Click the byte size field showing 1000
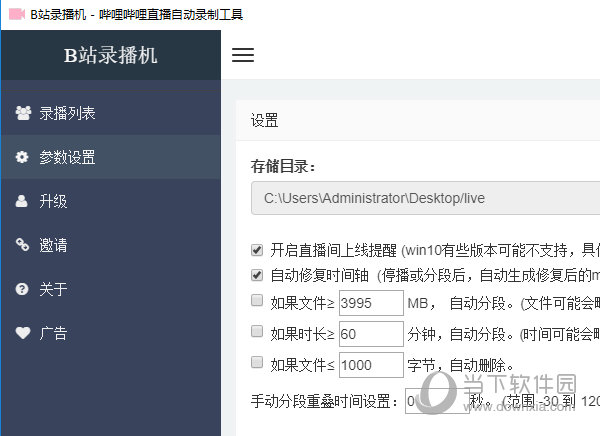Screen dimensions: 600x436 pyautogui.click(x=371, y=365)
